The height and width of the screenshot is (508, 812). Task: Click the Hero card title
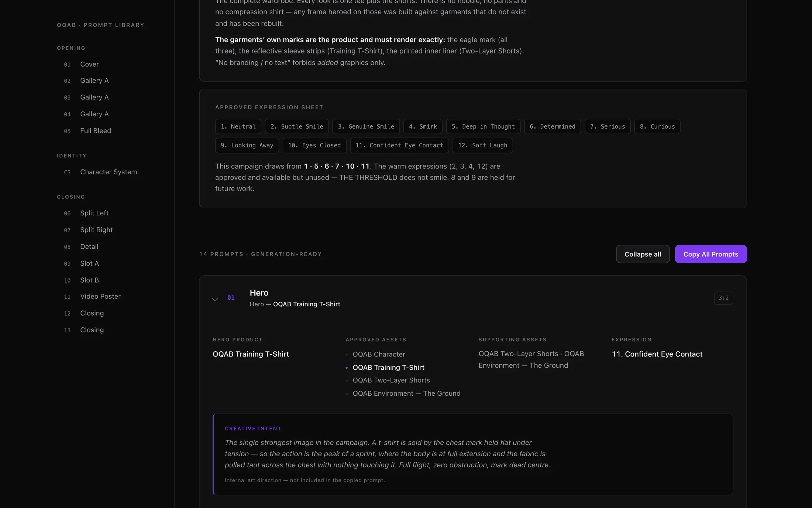coord(259,293)
